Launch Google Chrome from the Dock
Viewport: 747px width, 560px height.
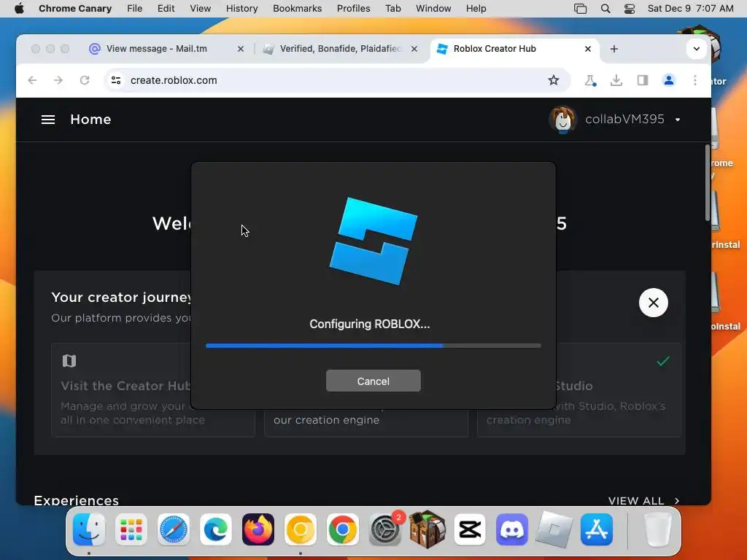[343, 529]
